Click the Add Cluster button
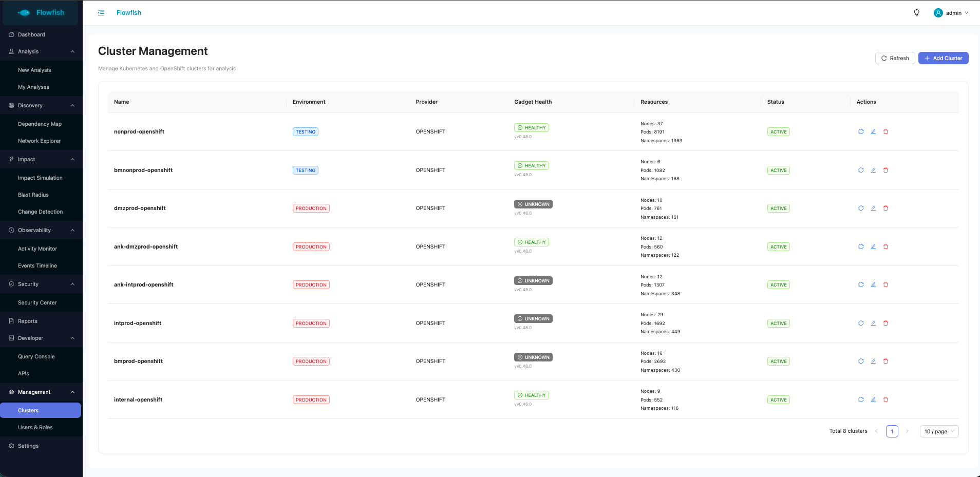Viewport: 980px width, 477px height. point(943,58)
